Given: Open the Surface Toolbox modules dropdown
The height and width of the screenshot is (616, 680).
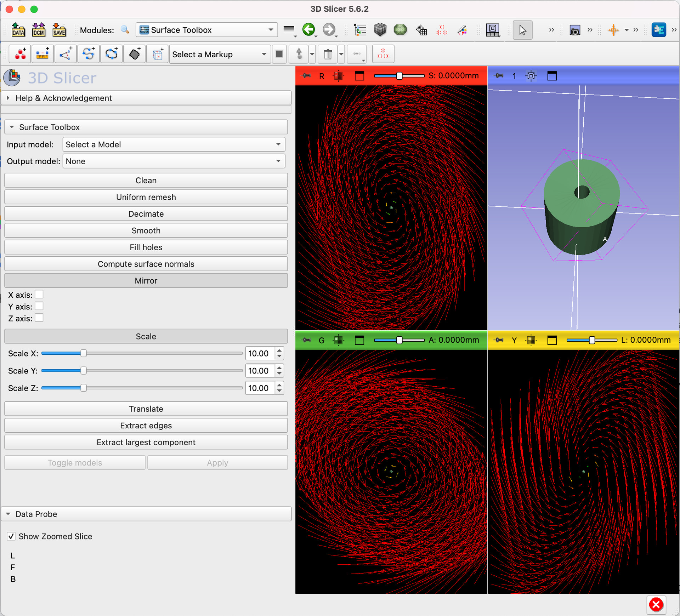Looking at the screenshot, I should tap(206, 30).
